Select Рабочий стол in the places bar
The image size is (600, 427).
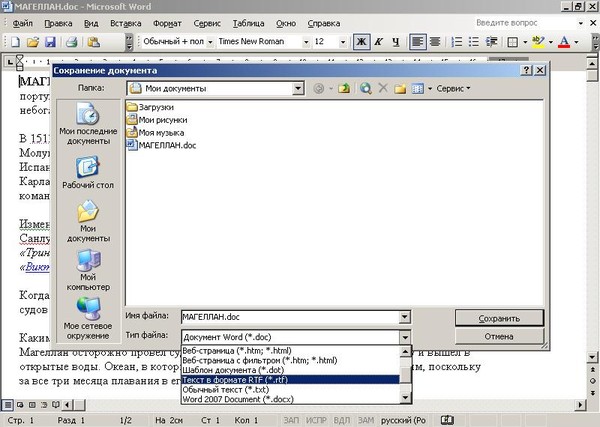pos(88,172)
